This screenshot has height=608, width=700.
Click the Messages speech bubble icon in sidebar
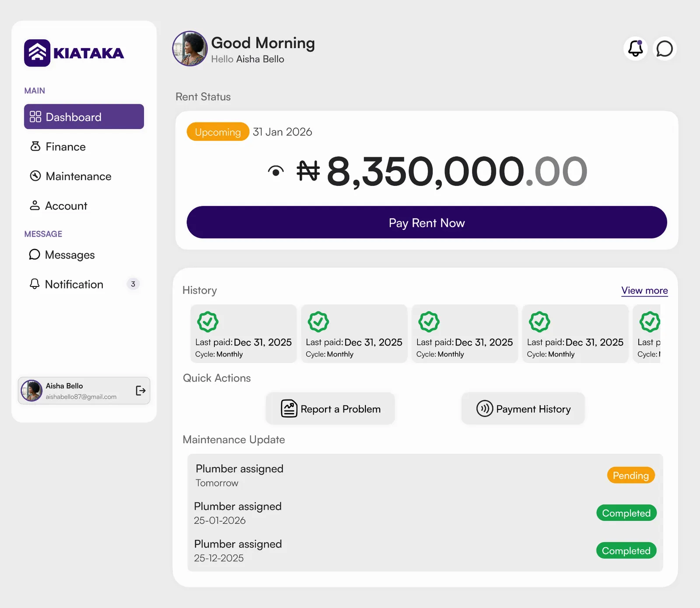tap(35, 255)
